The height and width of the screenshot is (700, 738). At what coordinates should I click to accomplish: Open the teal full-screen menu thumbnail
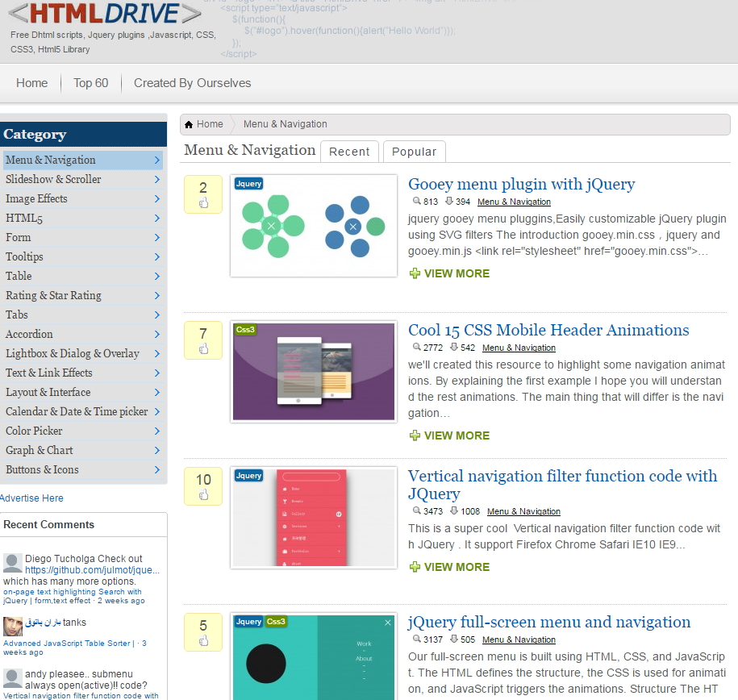point(314,656)
